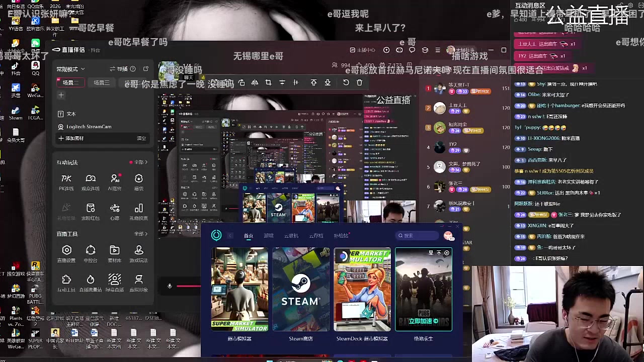Viewport: 644px width, 362px height.
Task: Open 游戏玩法 game play tool
Action: point(139,254)
